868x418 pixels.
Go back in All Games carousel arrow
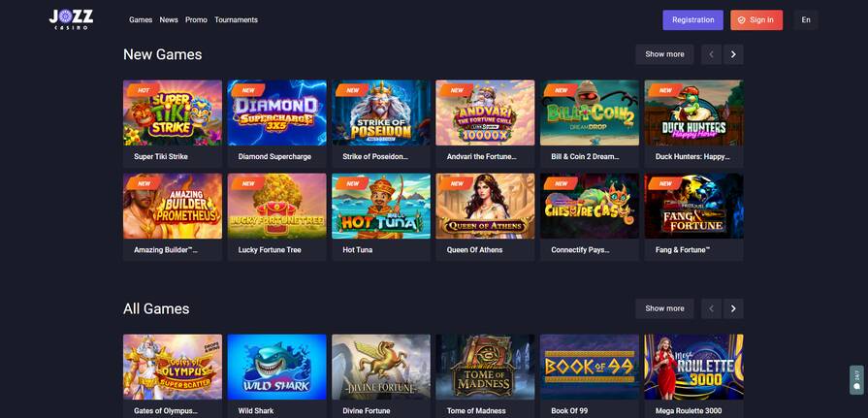tap(711, 308)
